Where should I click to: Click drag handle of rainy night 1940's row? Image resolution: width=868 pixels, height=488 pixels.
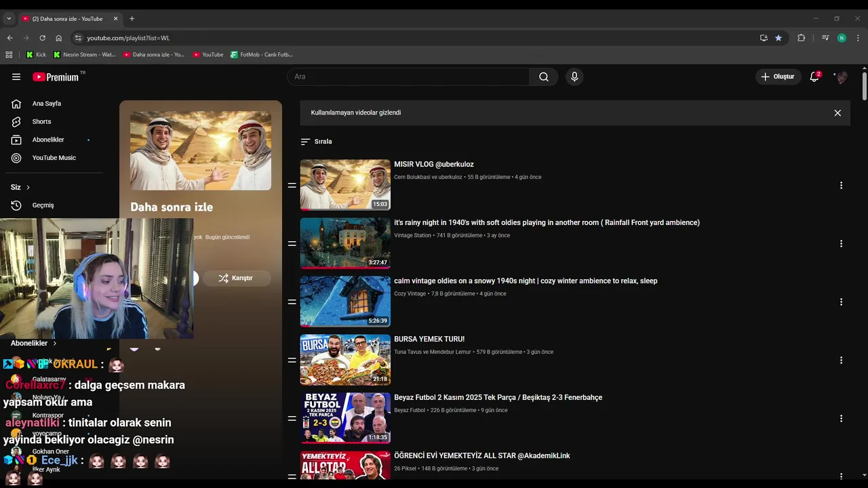(292, 243)
